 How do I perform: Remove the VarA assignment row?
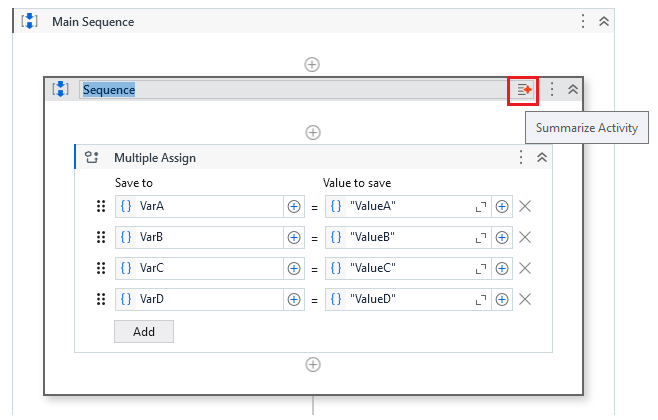pyautogui.click(x=525, y=206)
